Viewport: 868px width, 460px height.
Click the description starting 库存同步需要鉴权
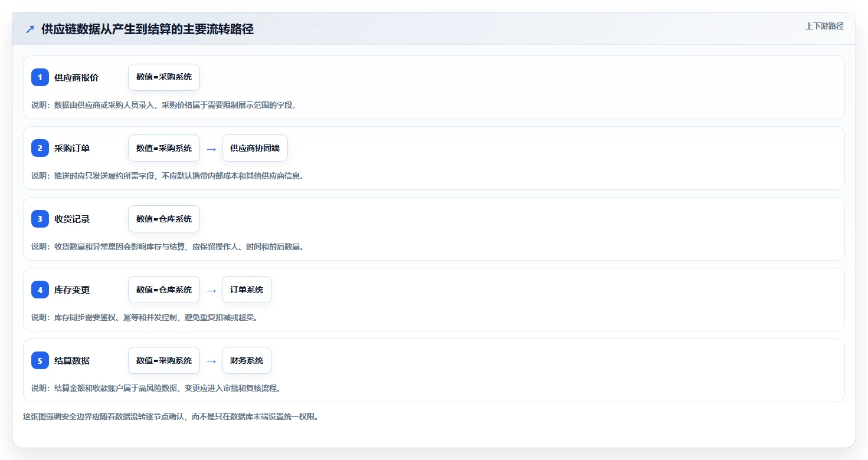[145, 317]
